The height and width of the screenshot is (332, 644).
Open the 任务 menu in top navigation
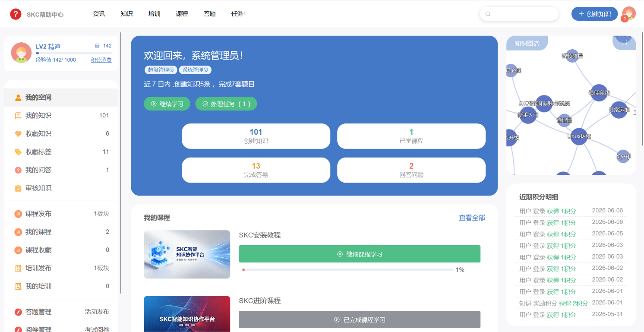pos(238,14)
